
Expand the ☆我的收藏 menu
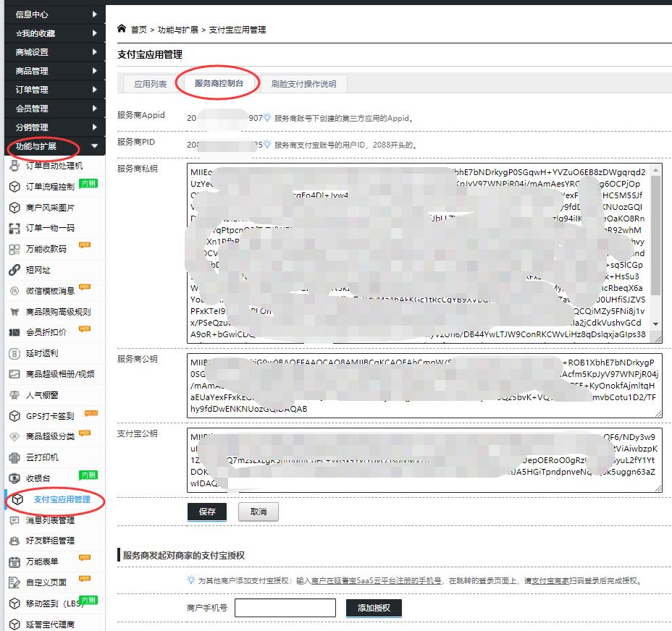tap(55, 33)
